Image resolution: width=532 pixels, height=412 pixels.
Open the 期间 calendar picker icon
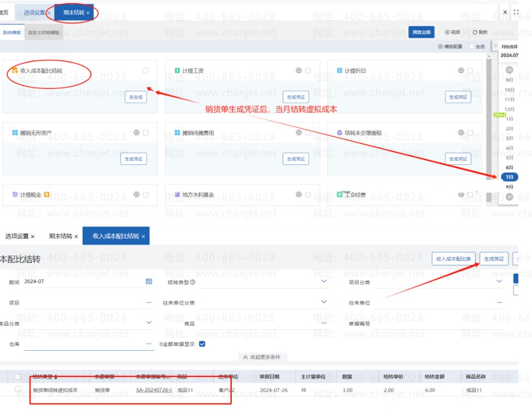[149, 281]
